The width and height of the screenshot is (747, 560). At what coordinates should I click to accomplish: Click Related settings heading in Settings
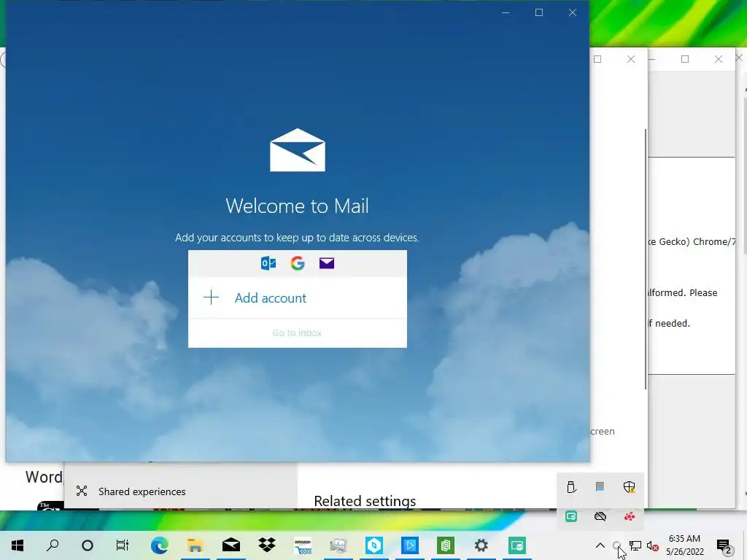(365, 501)
